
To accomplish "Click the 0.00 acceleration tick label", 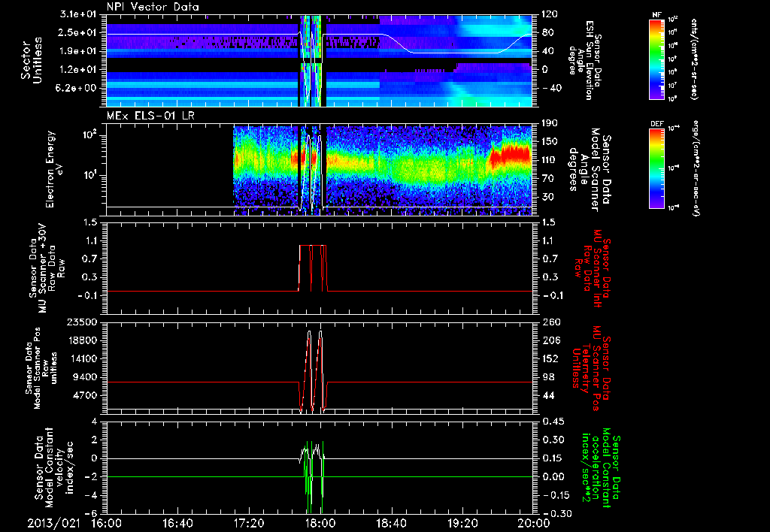I will click(553, 477).
